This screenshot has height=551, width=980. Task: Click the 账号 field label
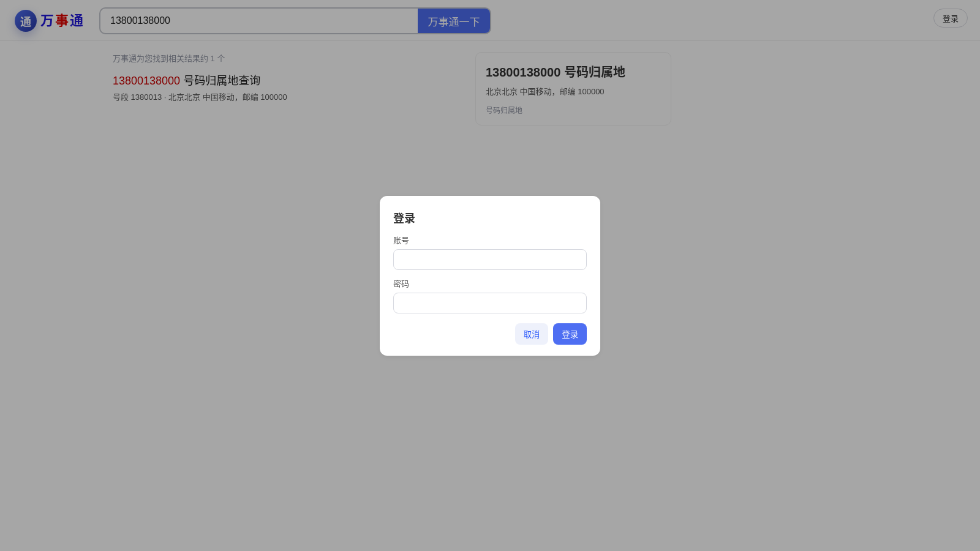click(401, 241)
